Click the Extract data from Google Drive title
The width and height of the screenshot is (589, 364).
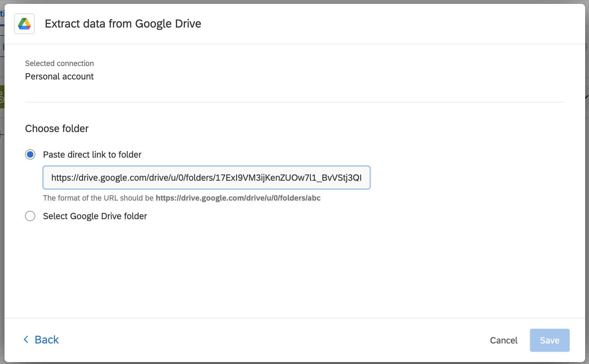click(x=123, y=23)
